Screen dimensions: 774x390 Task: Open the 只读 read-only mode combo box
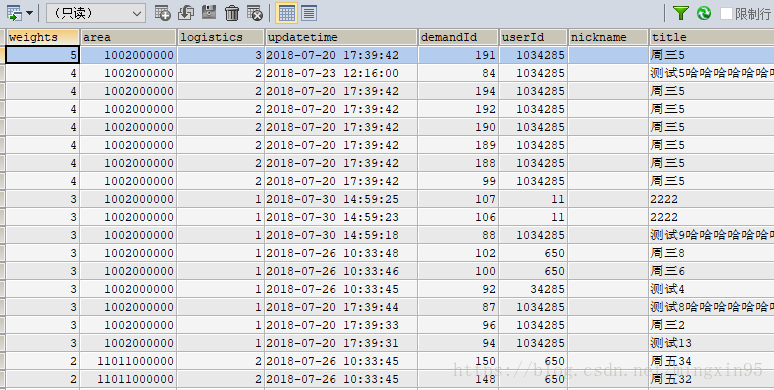click(x=96, y=13)
